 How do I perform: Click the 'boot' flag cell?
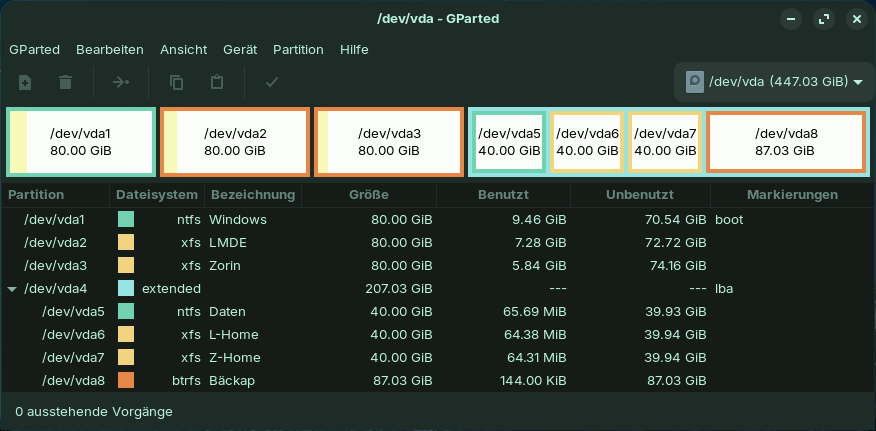pos(729,220)
